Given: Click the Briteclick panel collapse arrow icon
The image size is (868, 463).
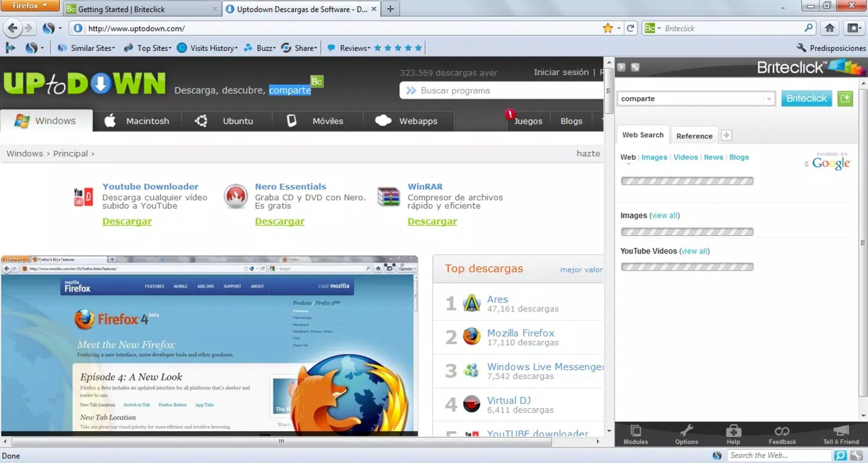Looking at the screenshot, I should [621, 67].
